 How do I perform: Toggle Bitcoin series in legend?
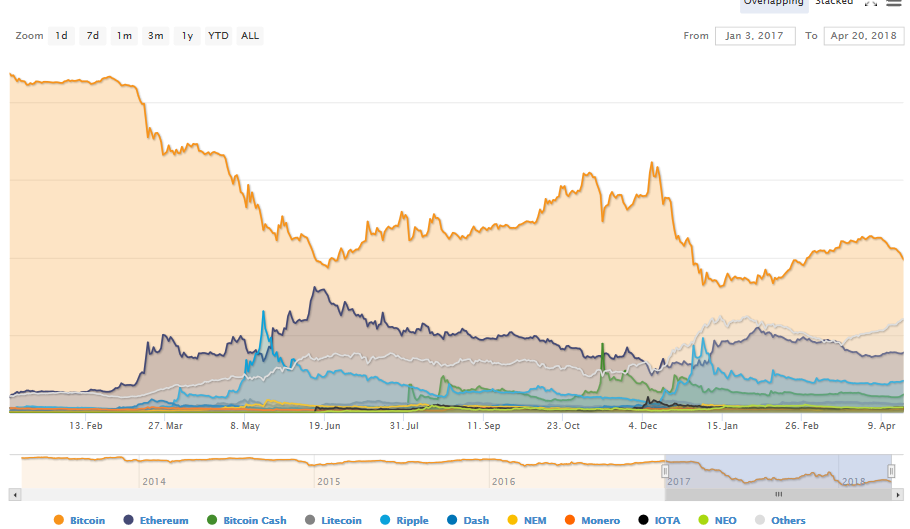click(x=80, y=520)
